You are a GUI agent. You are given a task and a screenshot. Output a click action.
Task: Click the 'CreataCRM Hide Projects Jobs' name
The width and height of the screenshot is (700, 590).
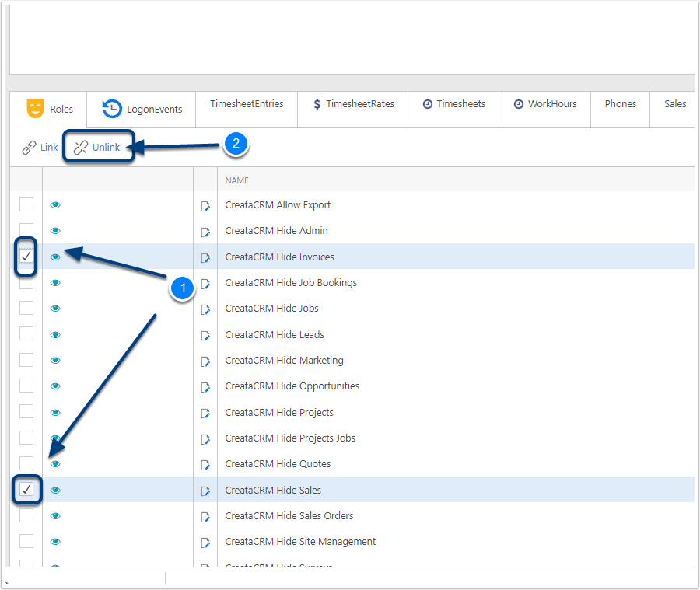[290, 438]
